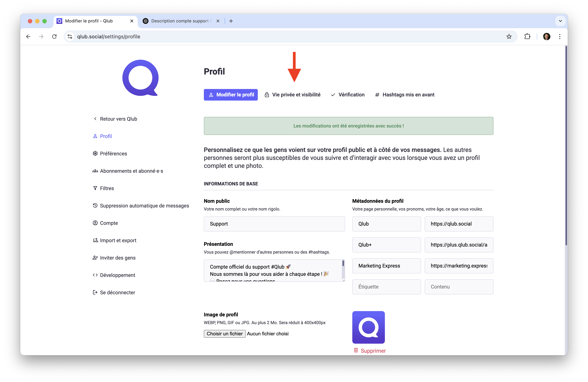The height and width of the screenshot is (382, 588).
Task: Edit the Qlub metadata label field
Action: [x=386, y=224]
